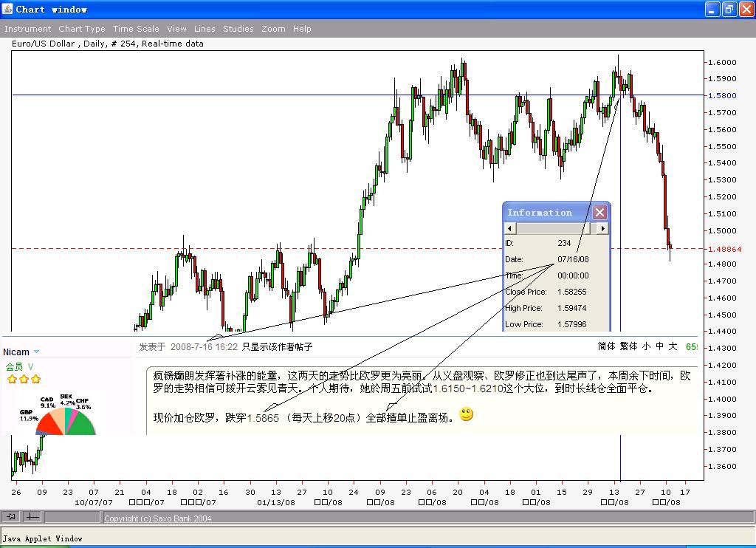Click the crosshair icon in status bar
Viewport: 756px width, 548px height.
click(x=32, y=517)
